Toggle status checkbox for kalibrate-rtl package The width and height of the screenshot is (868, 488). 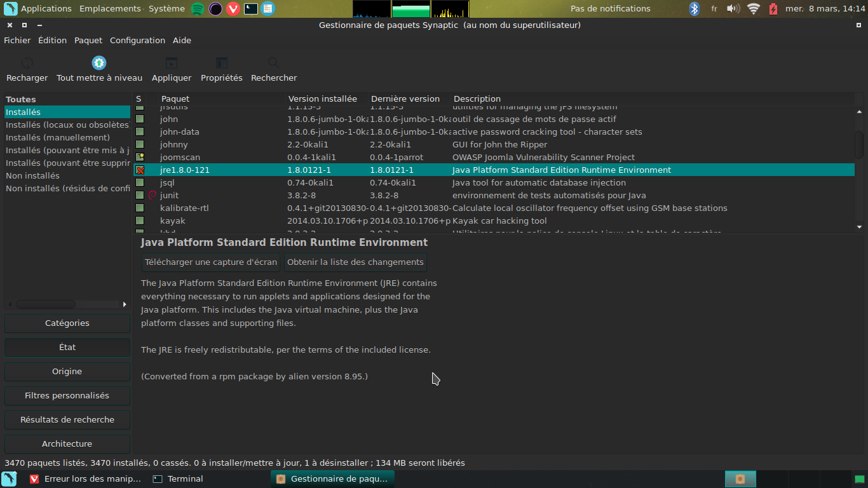[x=140, y=208]
